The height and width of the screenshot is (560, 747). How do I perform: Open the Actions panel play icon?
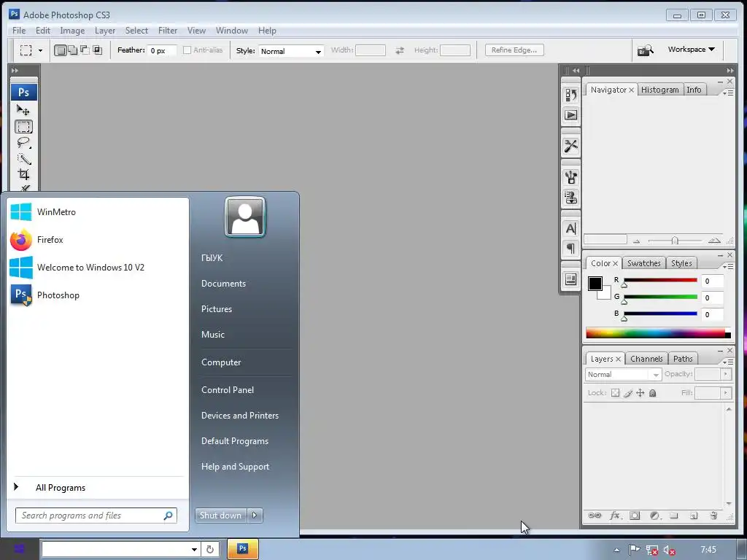570,114
